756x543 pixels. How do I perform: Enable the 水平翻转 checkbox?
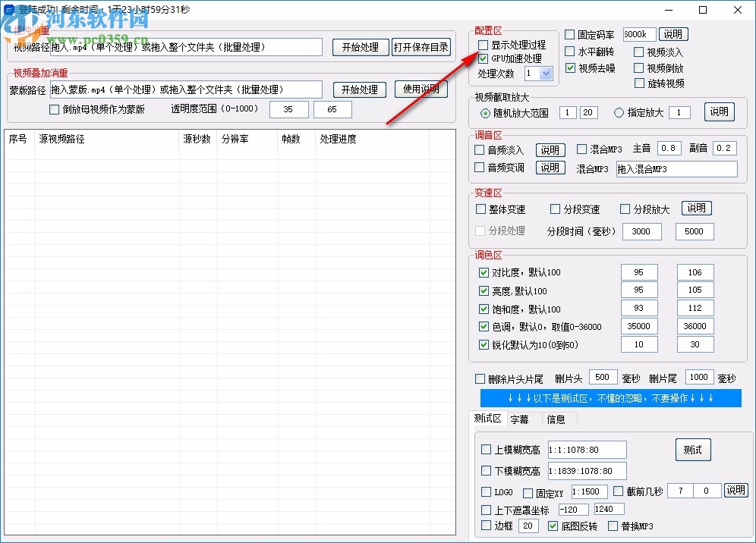(572, 52)
